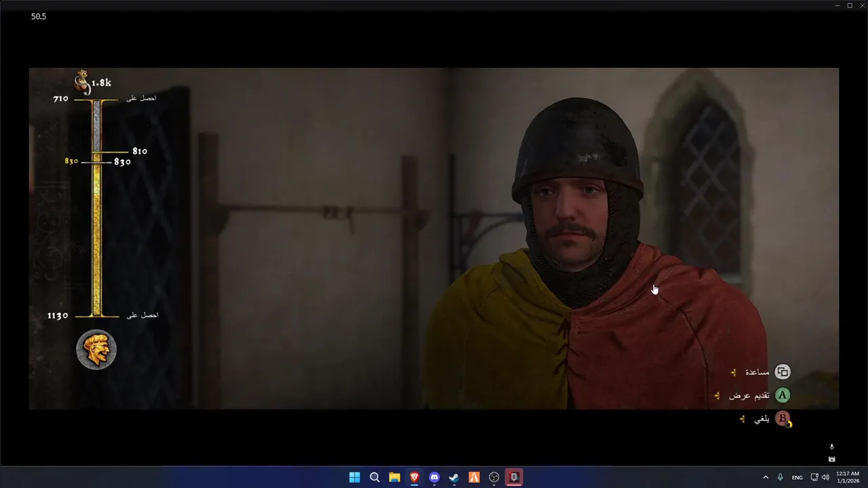The height and width of the screenshot is (488, 868).
Task: Click the golden laughing face medallion
Action: point(96,350)
